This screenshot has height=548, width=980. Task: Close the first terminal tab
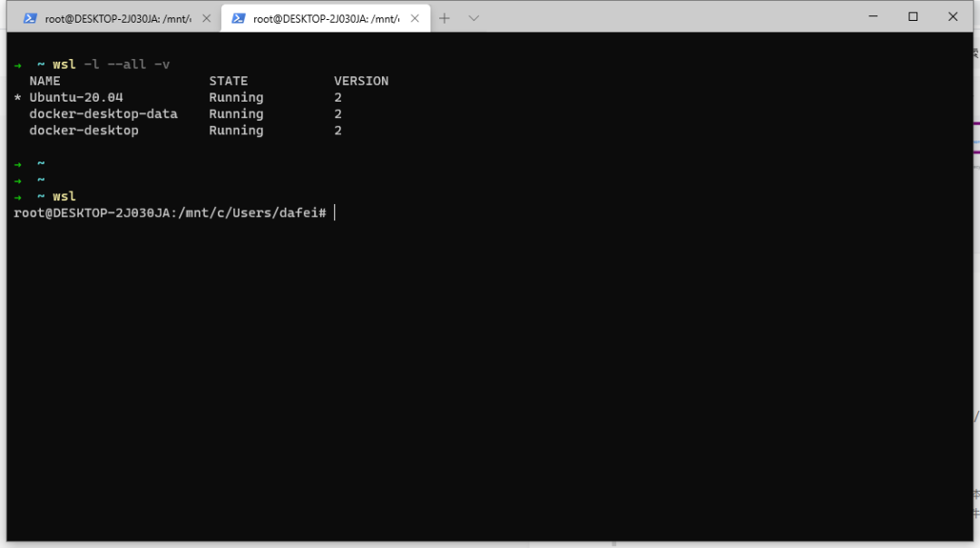206,18
